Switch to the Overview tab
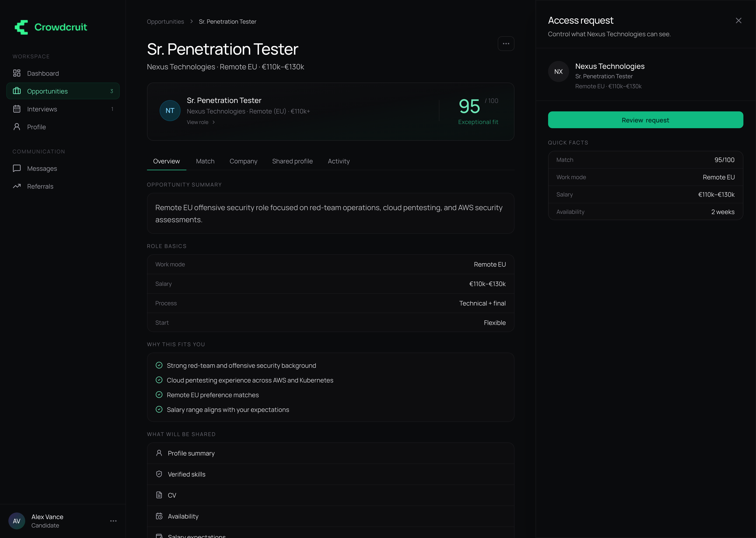This screenshot has height=538, width=756. tap(166, 161)
